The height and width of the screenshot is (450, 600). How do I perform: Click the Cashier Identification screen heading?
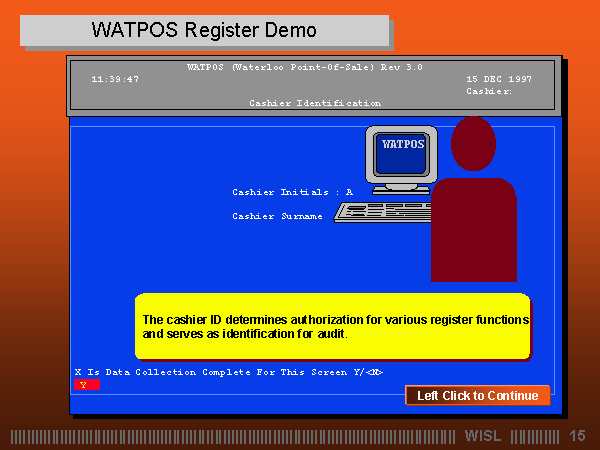[x=314, y=103]
